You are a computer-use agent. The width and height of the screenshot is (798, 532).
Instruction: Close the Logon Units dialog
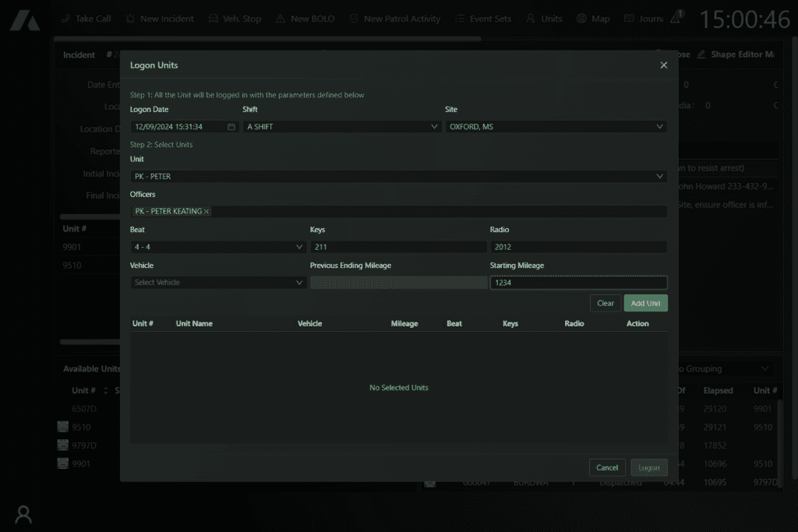[664, 65]
